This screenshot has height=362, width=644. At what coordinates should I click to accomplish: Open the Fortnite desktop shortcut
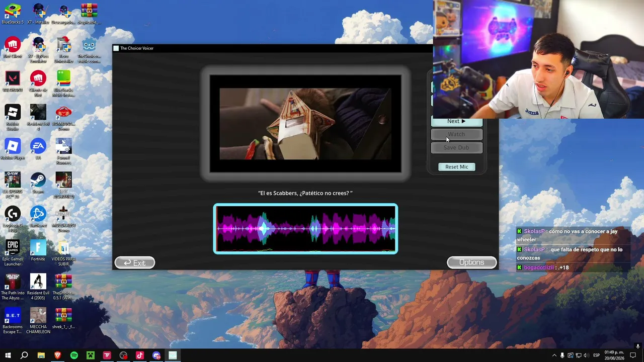tap(38, 250)
